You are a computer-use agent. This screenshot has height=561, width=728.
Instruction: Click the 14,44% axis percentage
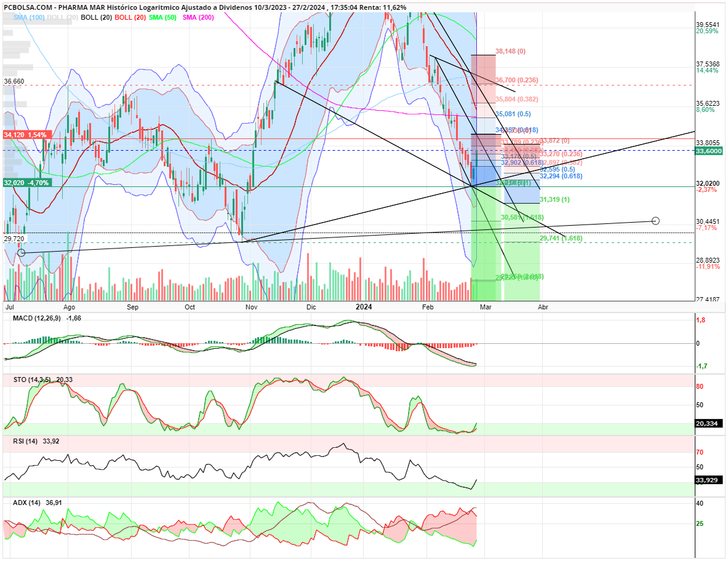point(707,71)
